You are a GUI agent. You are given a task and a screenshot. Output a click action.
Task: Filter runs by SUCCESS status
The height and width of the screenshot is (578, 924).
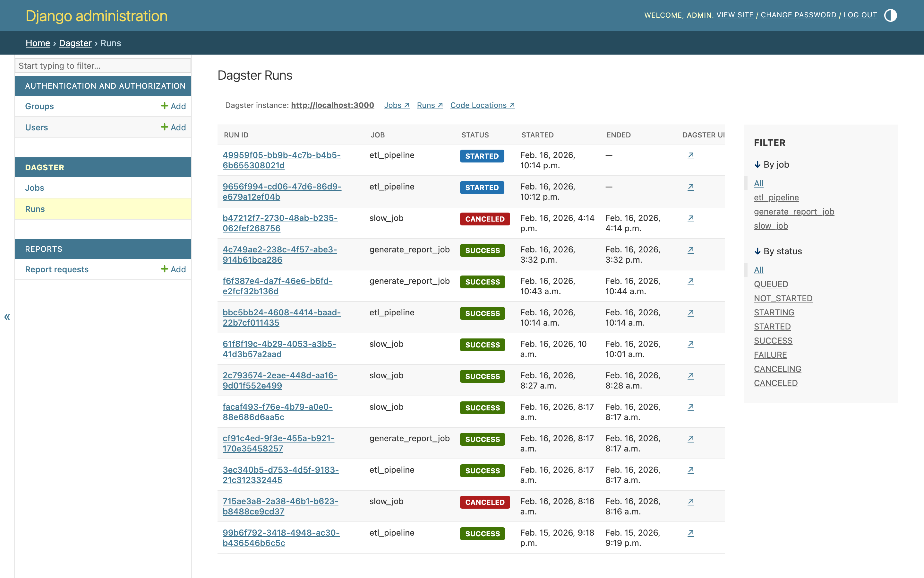pyautogui.click(x=773, y=341)
